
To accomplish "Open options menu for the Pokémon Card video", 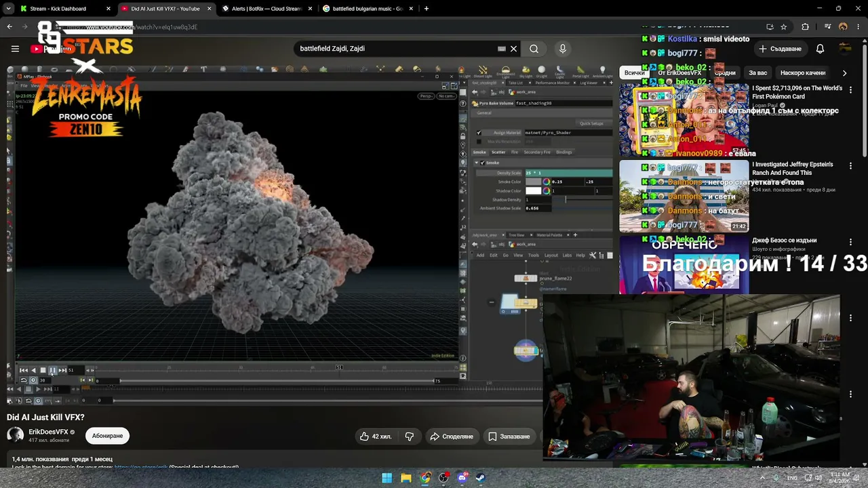I will (x=850, y=88).
